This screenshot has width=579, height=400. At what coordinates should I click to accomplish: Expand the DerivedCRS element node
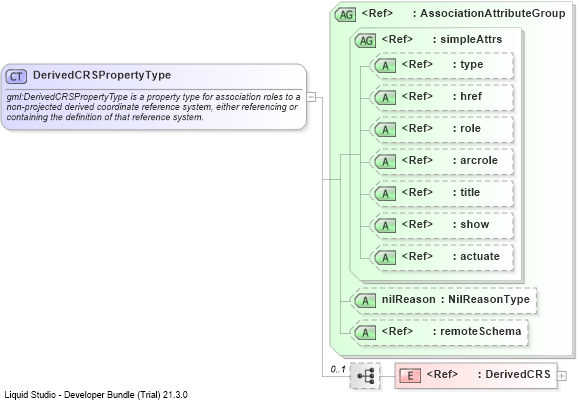point(562,376)
